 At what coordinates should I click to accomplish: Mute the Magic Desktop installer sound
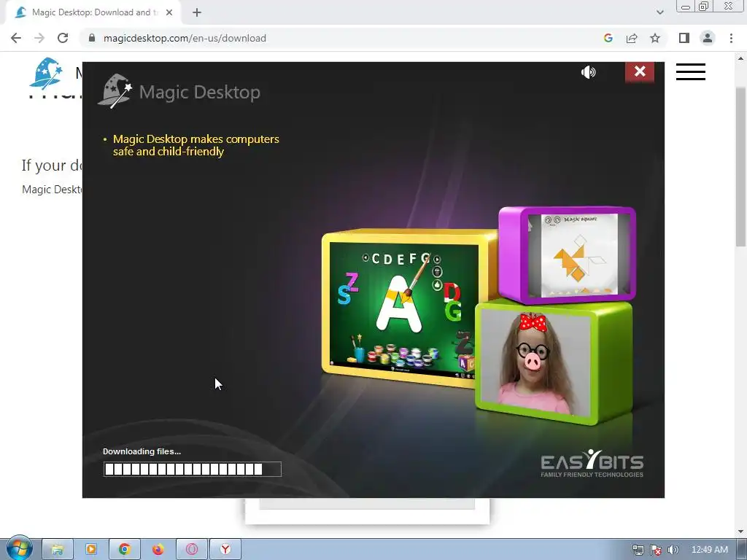589,72
